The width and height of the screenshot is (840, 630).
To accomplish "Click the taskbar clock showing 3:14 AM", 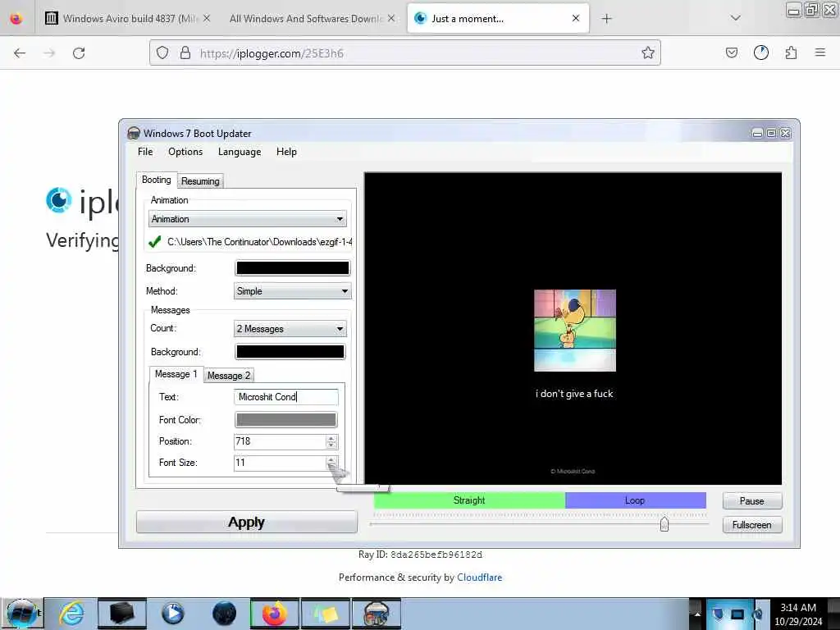I will (798, 614).
